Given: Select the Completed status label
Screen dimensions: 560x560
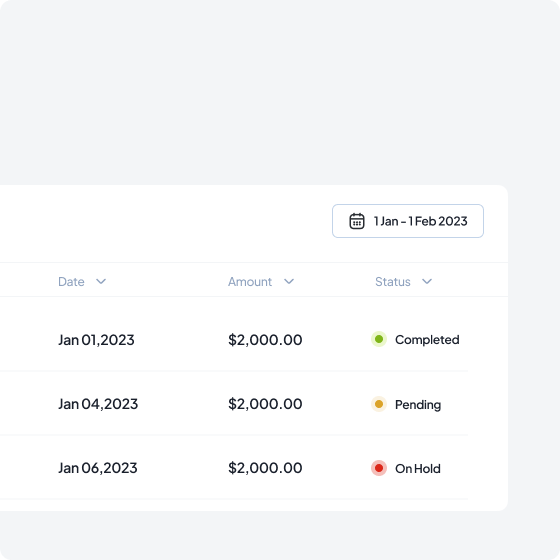Looking at the screenshot, I should pos(427,340).
